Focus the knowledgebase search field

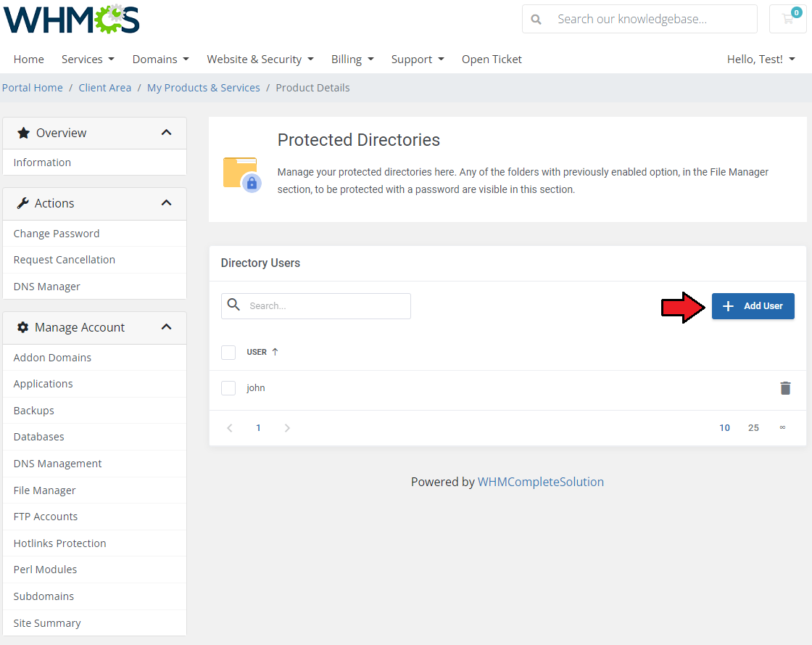(x=639, y=19)
